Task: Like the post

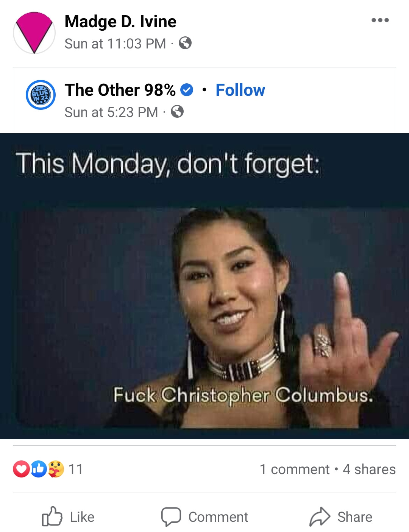Action: point(68,517)
